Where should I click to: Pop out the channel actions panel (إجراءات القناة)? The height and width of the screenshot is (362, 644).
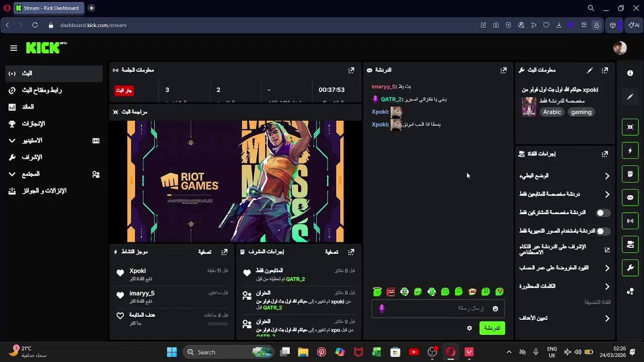click(x=605, y=154)
